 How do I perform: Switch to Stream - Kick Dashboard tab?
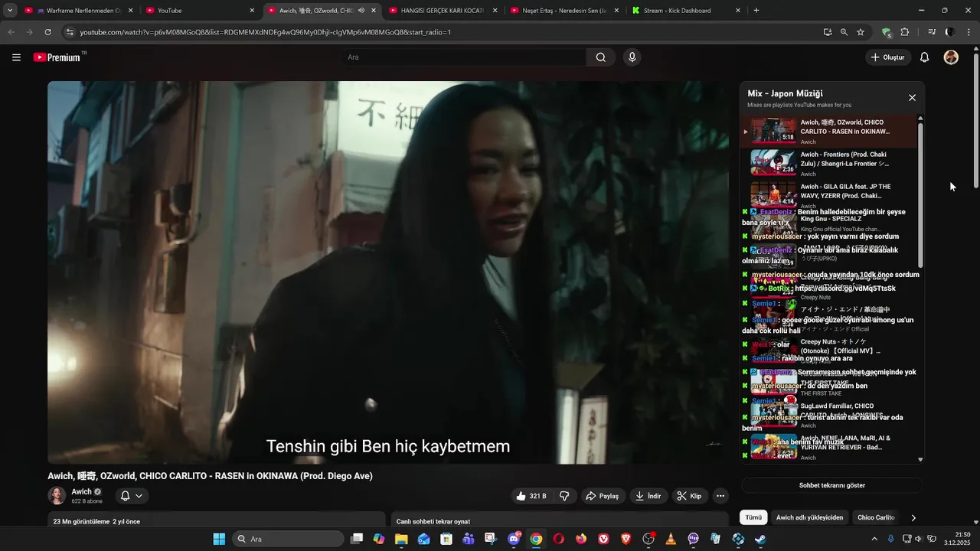(x=687, y=11)
